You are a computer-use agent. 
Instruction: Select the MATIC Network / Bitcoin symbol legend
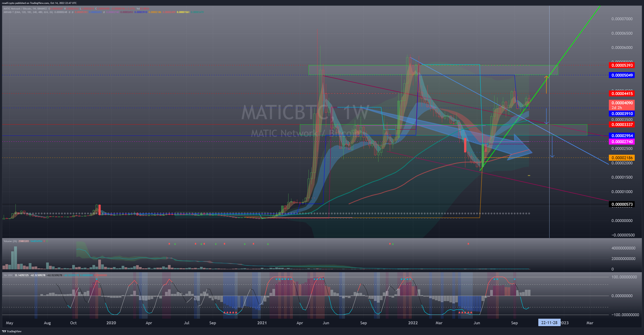[25, 8]
